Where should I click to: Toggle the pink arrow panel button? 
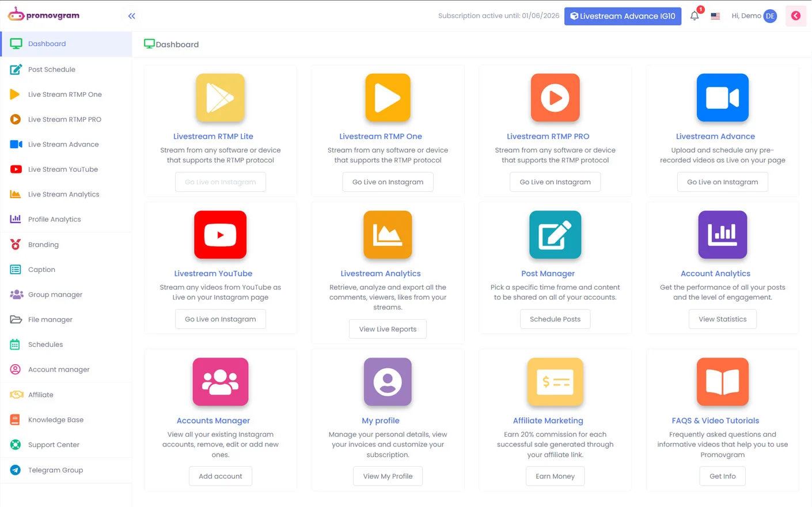point(796,16)
